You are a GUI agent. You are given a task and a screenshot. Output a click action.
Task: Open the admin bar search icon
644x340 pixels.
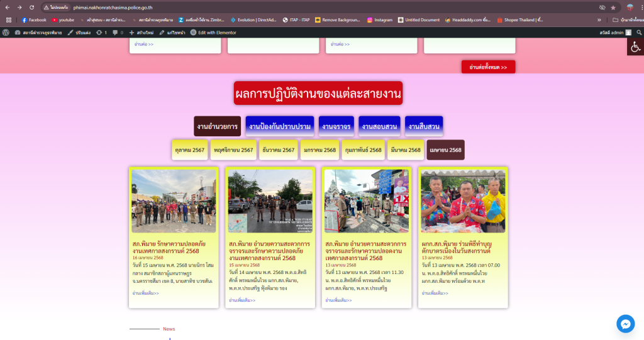tap(639, 32)
